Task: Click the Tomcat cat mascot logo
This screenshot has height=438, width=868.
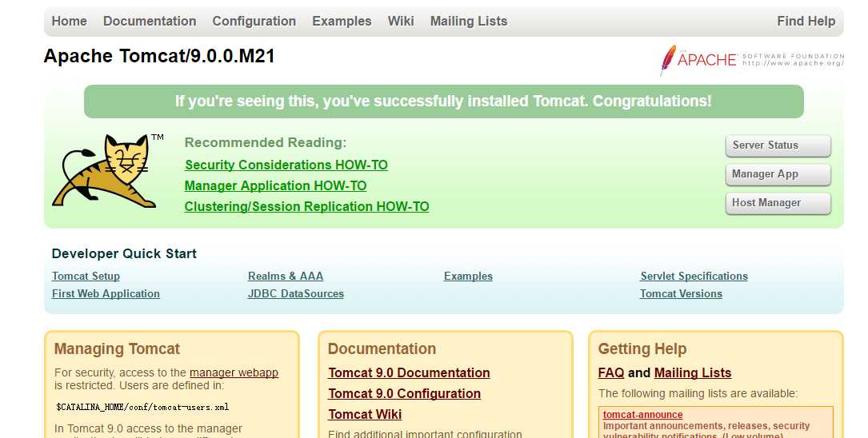Action: [108, 171]
